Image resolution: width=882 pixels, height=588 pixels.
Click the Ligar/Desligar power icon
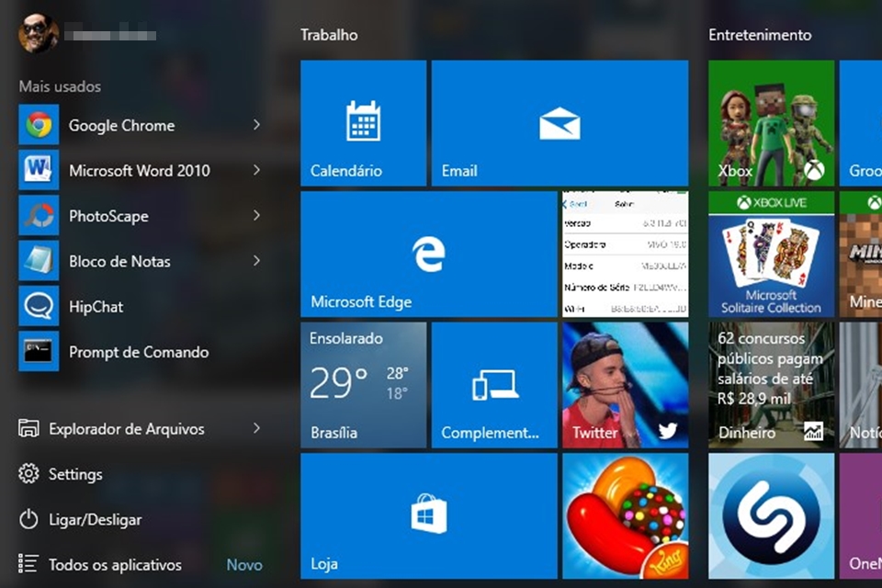(x=28, y=519)
